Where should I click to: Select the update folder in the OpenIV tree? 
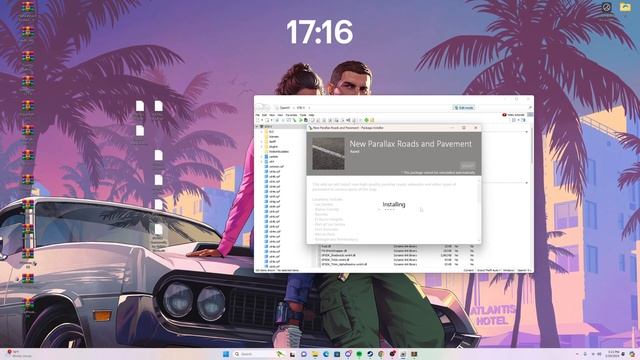(273, 156)
